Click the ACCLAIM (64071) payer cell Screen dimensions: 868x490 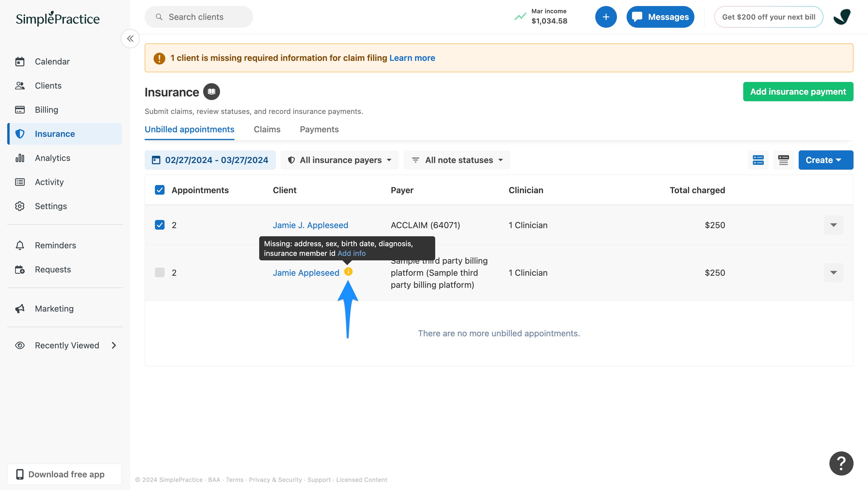pos(425,225)
